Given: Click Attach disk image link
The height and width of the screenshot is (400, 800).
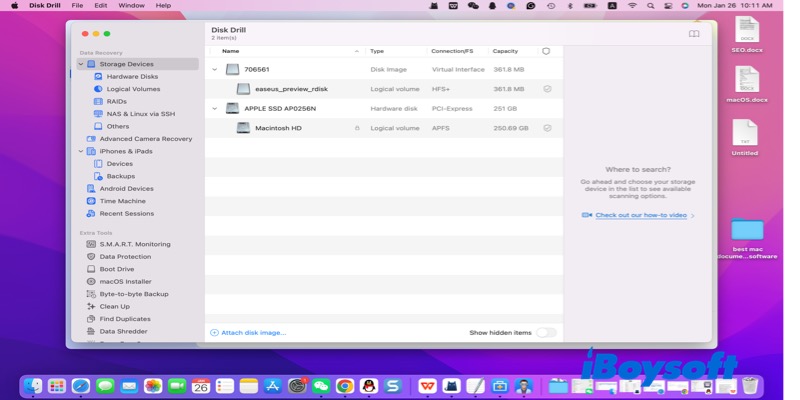Looking at the screenshot, I should (x=248, y=333).
